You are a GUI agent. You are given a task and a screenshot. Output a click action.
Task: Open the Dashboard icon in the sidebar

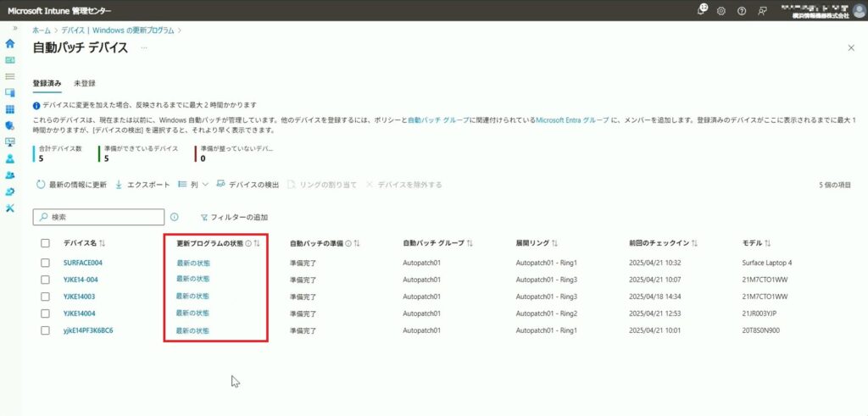click(x=9, y=60)
